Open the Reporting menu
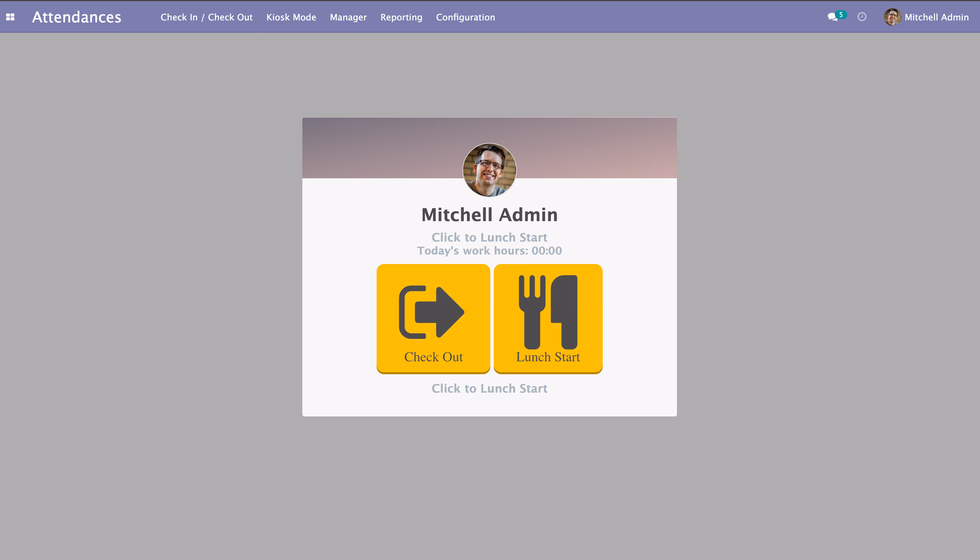The width and height of the screenshot is (980, 560). [x=401, y=17]
